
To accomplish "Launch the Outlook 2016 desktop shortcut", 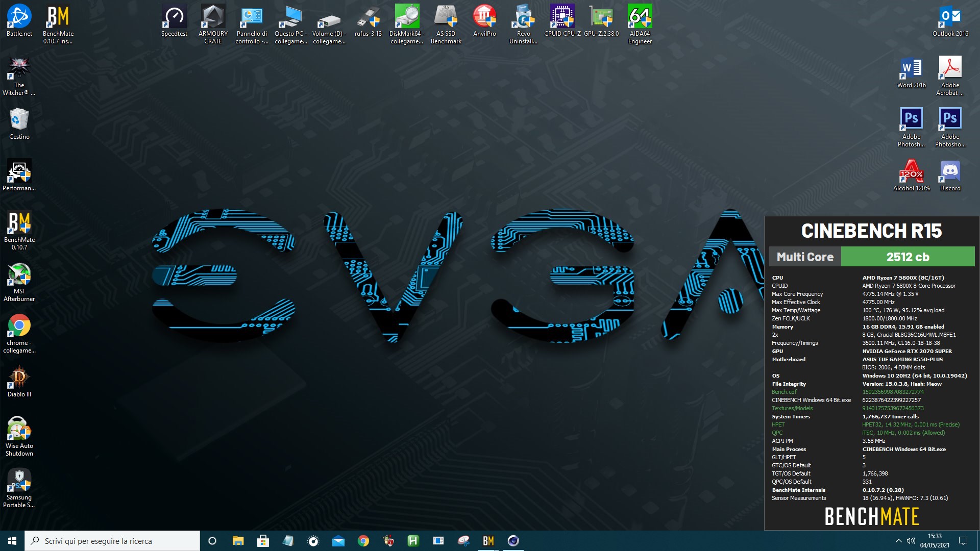I will pyautogui.click(x=950, y=20).
